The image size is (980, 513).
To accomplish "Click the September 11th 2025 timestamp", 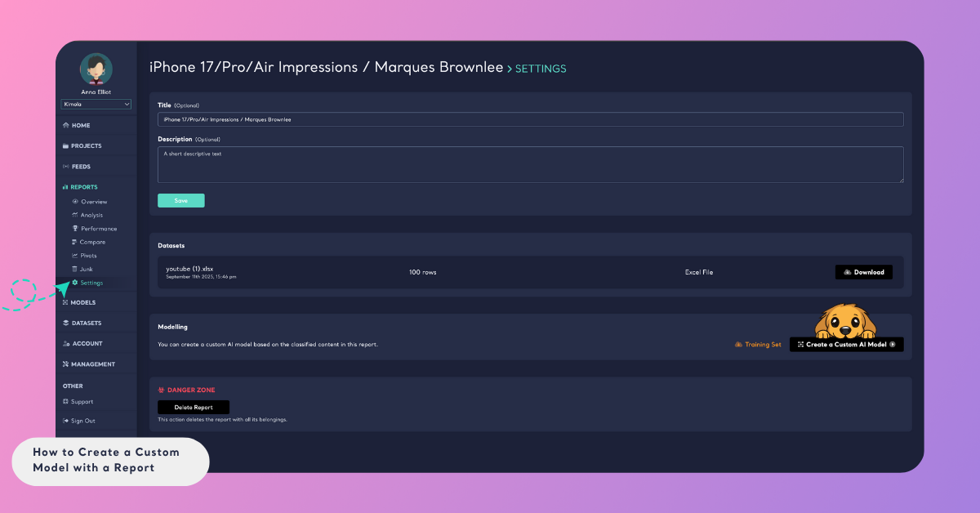I will coord(201,277).
